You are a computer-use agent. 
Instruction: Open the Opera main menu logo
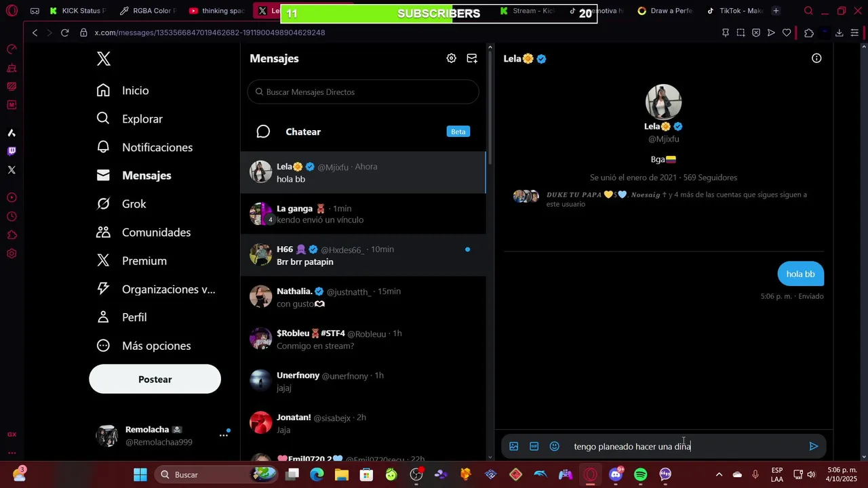coord(12,11)
